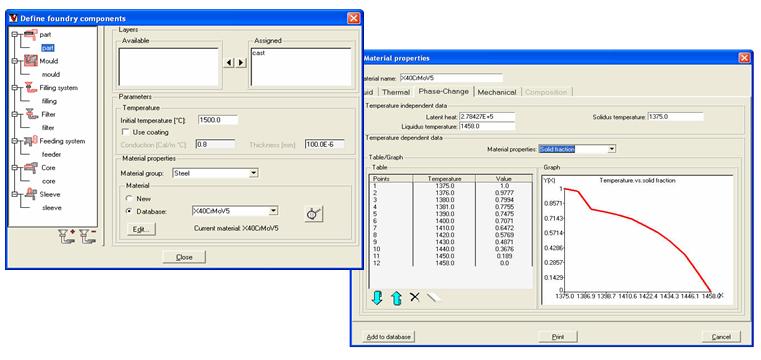The height and width of the screenshot is (360, 761).
Task: Switch to the Mechanical tab
Action: point(497,92)
